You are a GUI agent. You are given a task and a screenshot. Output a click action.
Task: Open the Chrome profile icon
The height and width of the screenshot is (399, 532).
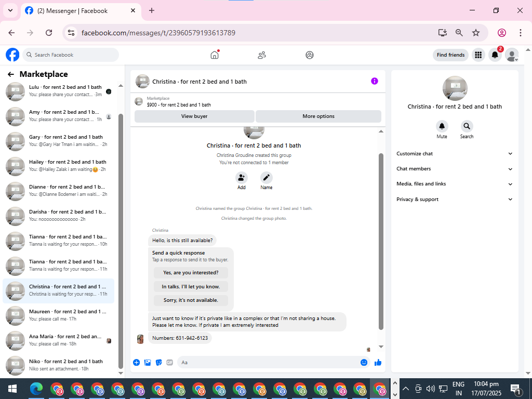502,33
